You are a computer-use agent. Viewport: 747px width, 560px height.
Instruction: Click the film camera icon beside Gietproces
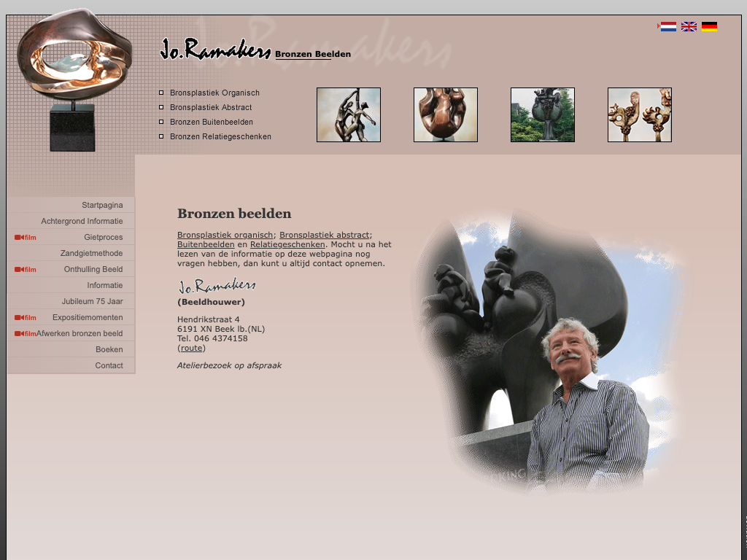[25, 238]
